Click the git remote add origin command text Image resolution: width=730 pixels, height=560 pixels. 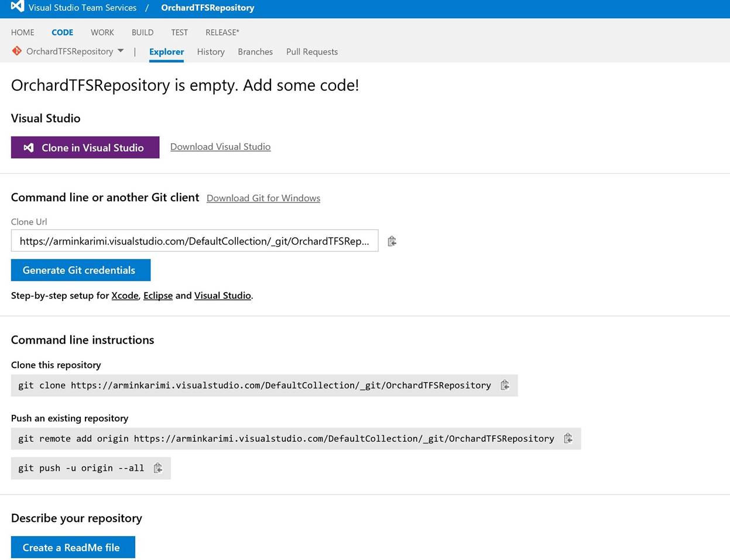point(286,438)
